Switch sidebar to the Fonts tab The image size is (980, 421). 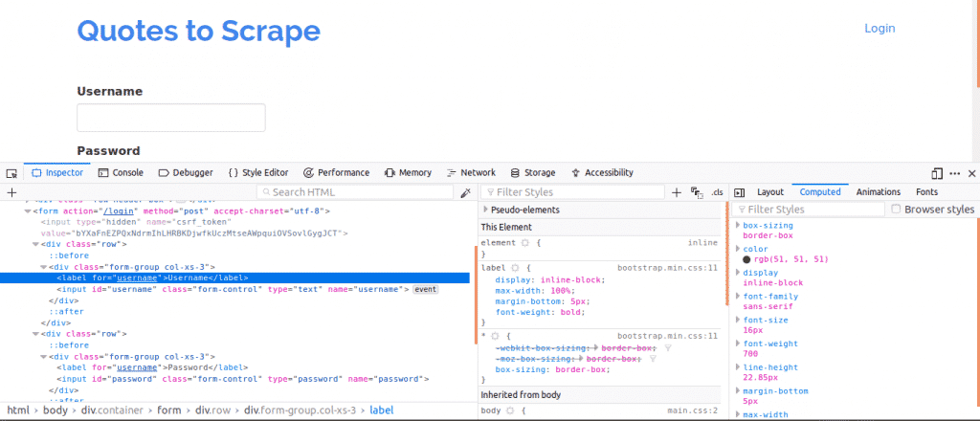click(x=926, y=192)
